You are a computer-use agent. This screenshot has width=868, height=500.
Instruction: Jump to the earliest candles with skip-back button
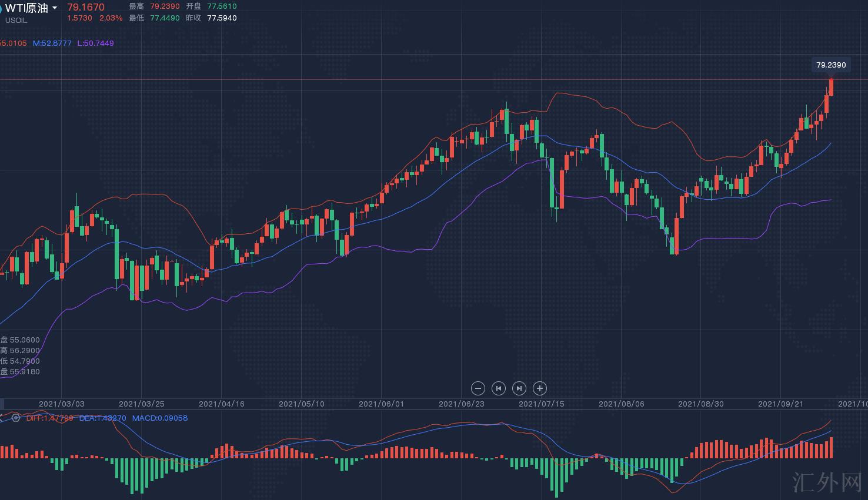pos(499,388)
